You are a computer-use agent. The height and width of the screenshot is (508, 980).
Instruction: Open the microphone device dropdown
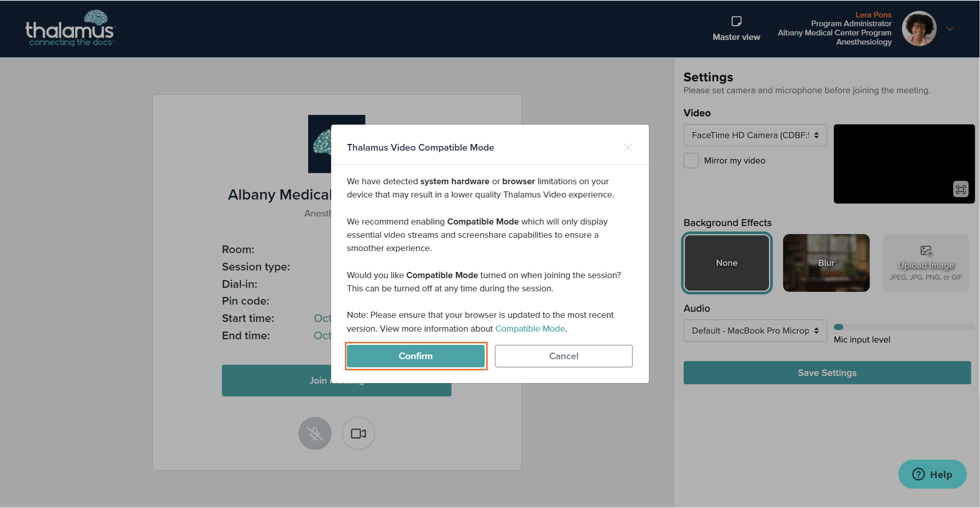click(755, 331)
